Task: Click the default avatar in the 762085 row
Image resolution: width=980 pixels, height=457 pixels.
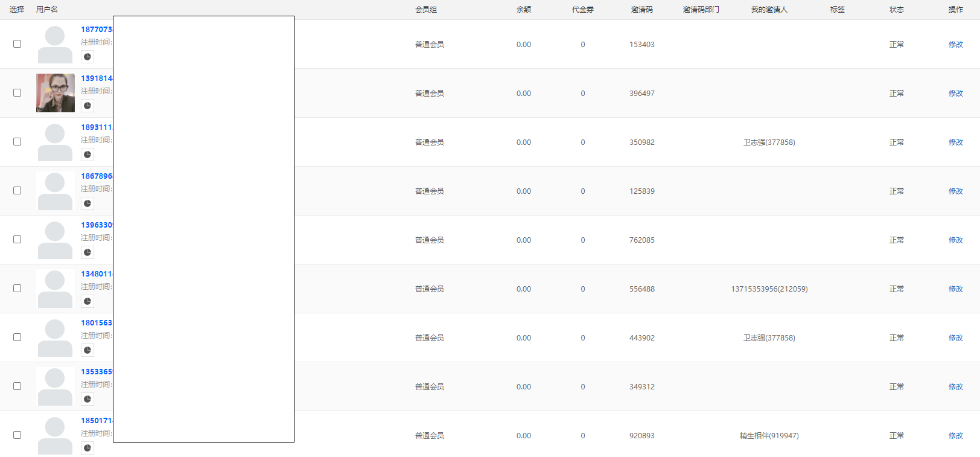Action: point(56,240)
